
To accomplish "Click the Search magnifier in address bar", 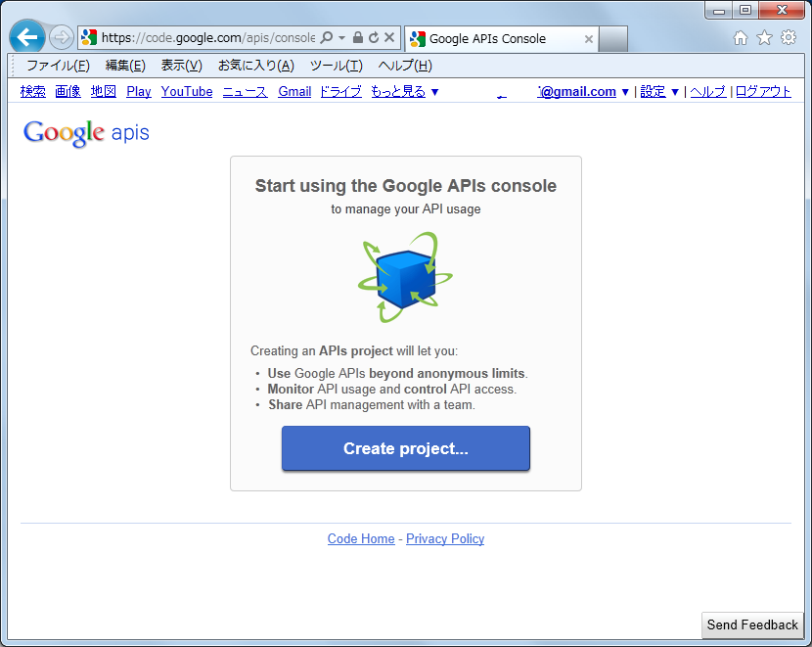I will point(327,38).
